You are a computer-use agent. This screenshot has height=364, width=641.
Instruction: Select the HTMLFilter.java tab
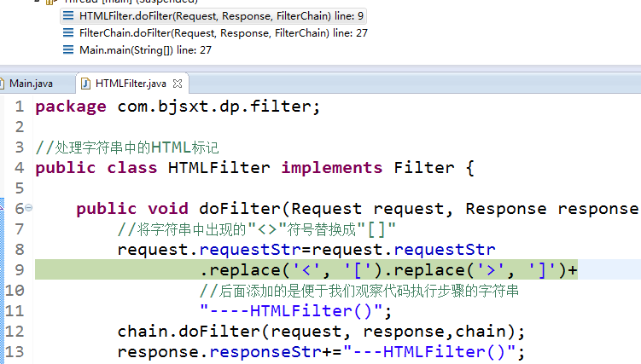click(x=130, y=84)
